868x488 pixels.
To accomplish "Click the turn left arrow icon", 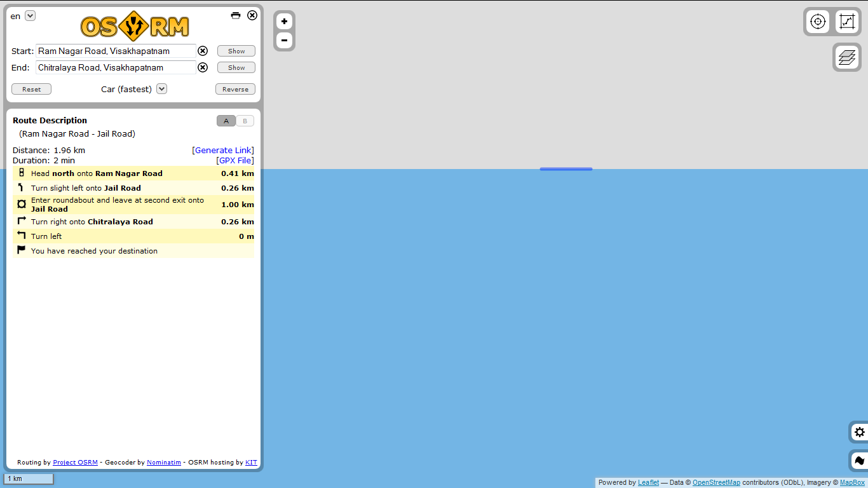I will tap(22, 236).
